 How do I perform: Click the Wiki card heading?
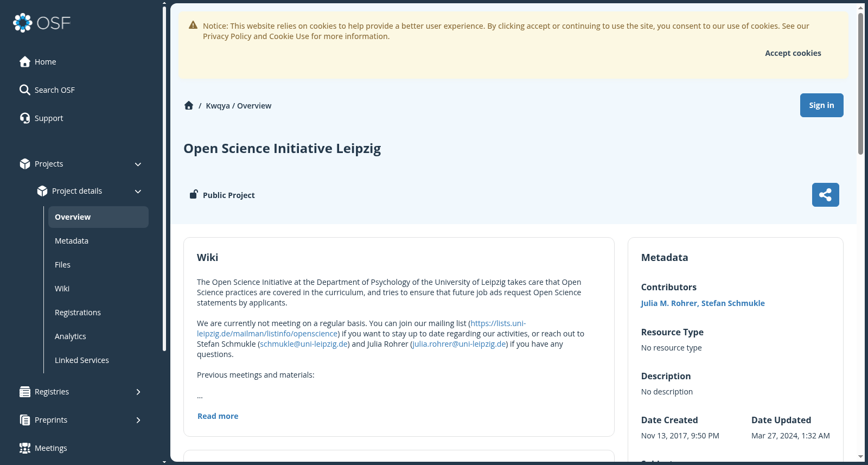pyautogui.click(x=207, y=258)
